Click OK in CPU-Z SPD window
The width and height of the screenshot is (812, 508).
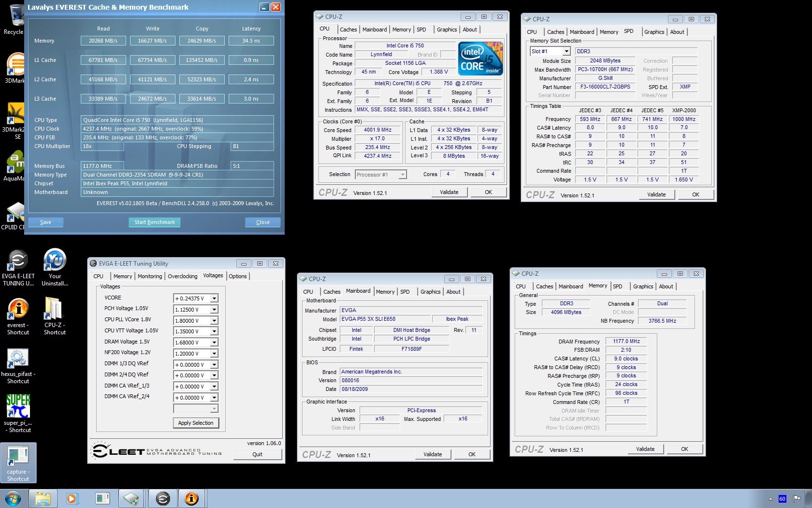point(696,194)
